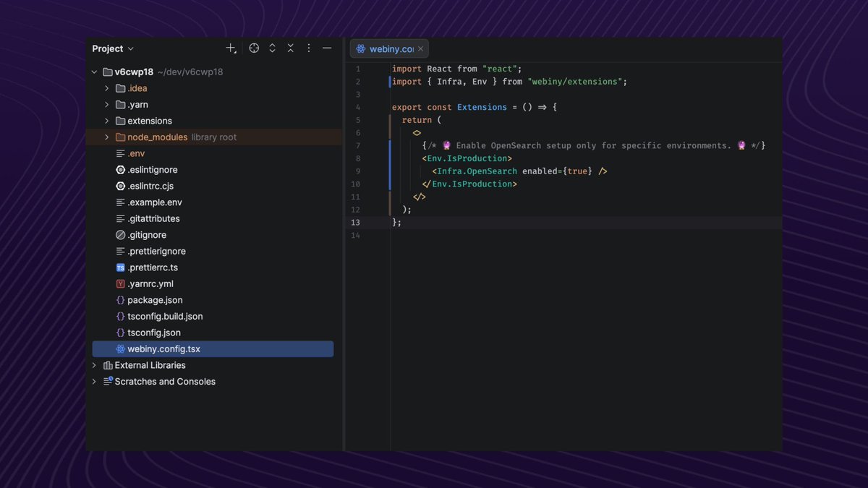Click the OpenSearch comment on line 7
Screen dimensions: 868x488
click(594, 145)
